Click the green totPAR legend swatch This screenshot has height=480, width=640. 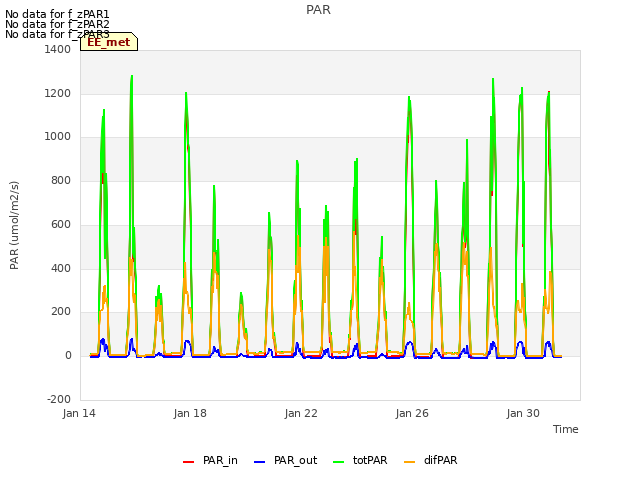[x=338, y=462]
